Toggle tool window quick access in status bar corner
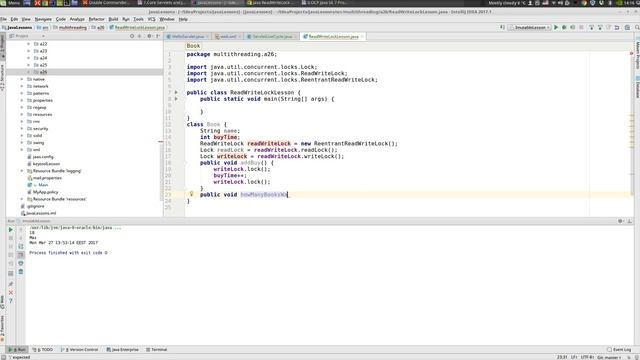 coord(3,357)
